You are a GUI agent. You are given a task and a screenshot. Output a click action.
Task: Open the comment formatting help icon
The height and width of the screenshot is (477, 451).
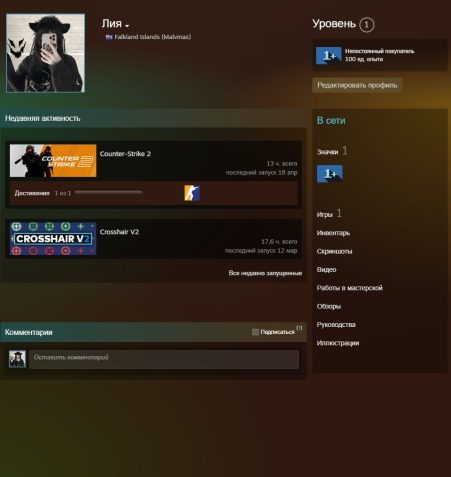[299, 328]
